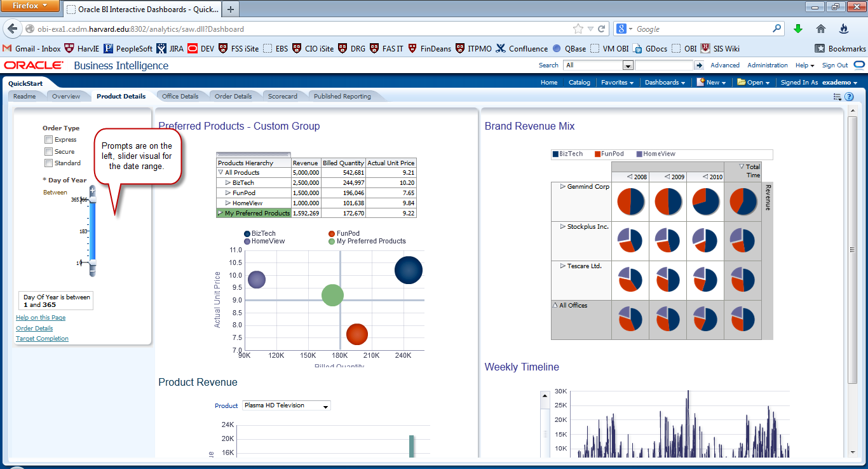Screen dimensions: 868x469
Task: Check the Secure checkbox
Action: point(48,151)
